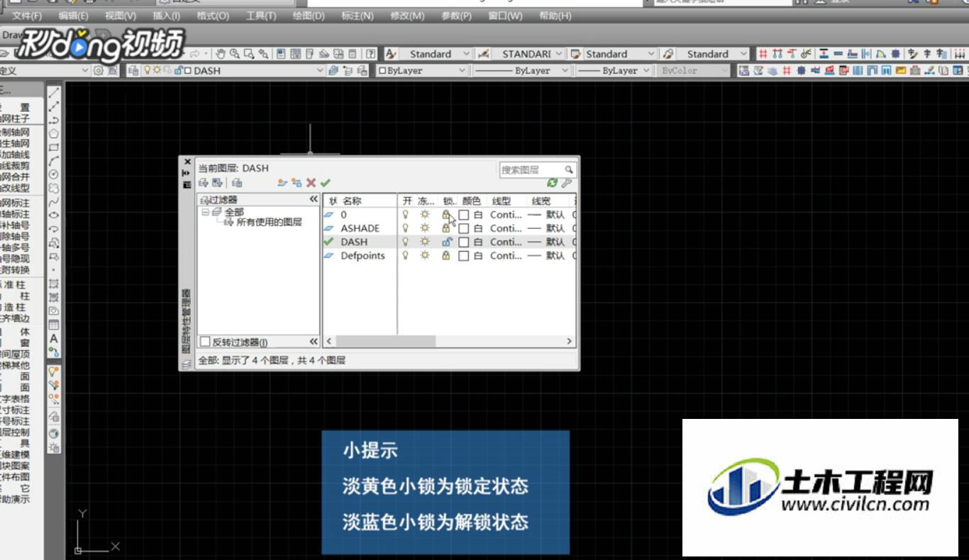Click the table draw tool icon
The image size is (969, 560).
(54, 325)
